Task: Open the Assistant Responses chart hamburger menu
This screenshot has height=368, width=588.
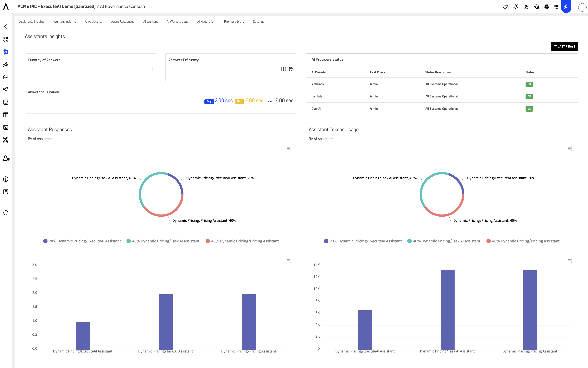Action: [x=288, y=148]
